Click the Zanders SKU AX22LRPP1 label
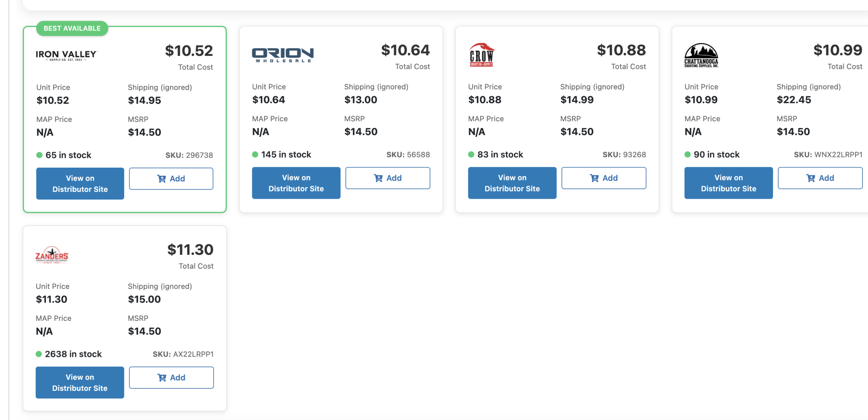Viewport: 868px width, 420px height. click(x=183, y=354)
